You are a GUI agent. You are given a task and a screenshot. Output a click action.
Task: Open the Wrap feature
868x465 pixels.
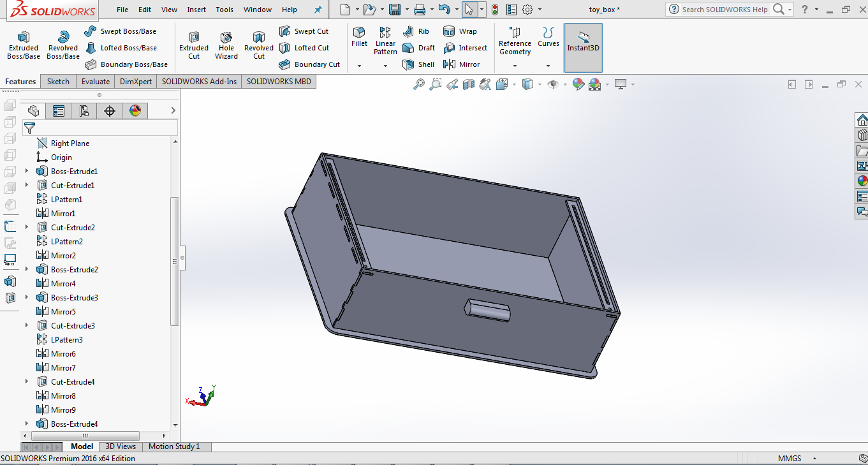point(460,31)
